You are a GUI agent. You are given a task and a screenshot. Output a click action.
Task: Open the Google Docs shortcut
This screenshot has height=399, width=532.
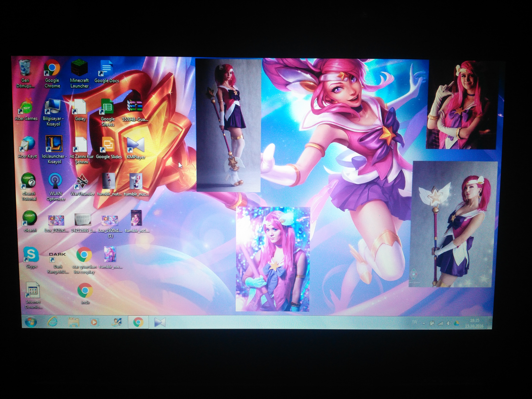pos(107,71)
